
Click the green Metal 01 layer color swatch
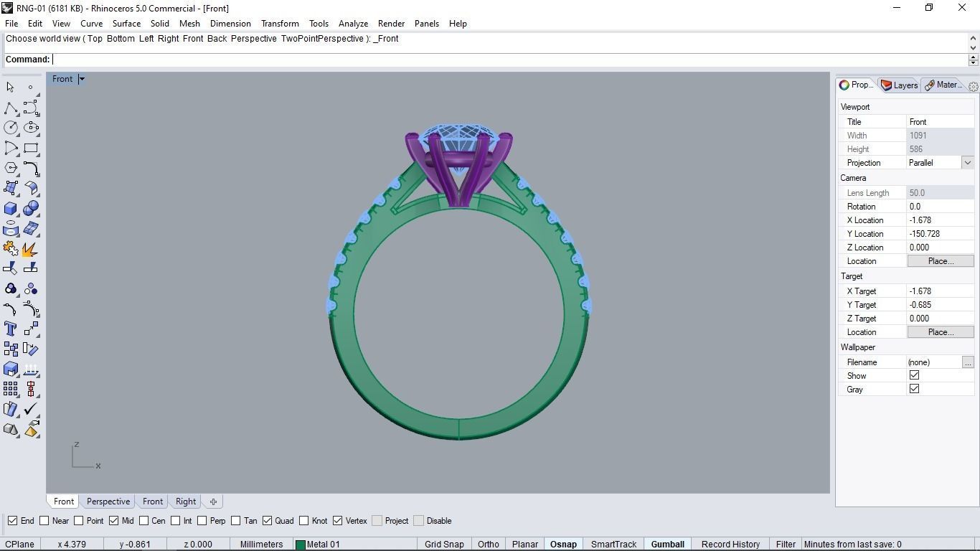point(301,545)
